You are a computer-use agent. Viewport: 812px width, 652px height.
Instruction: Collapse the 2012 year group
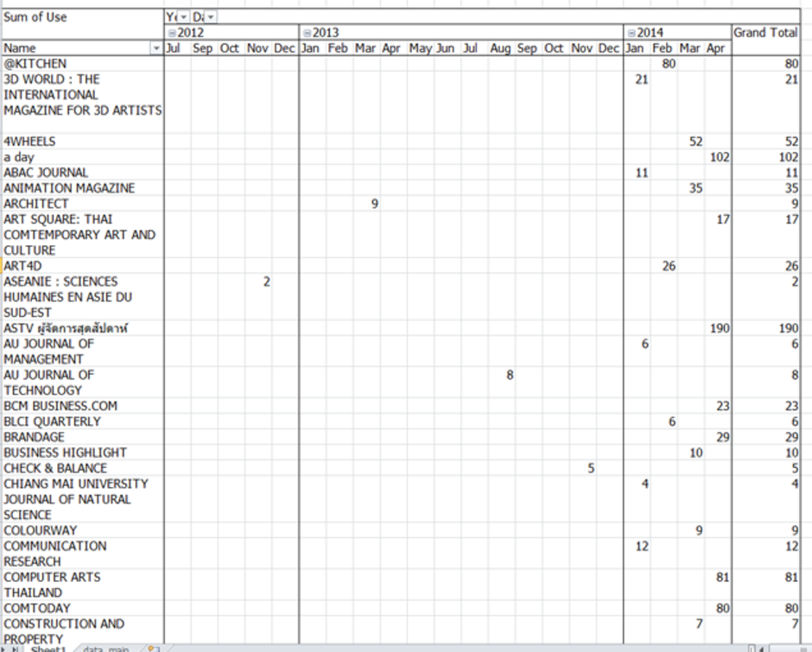coord(172,33)
